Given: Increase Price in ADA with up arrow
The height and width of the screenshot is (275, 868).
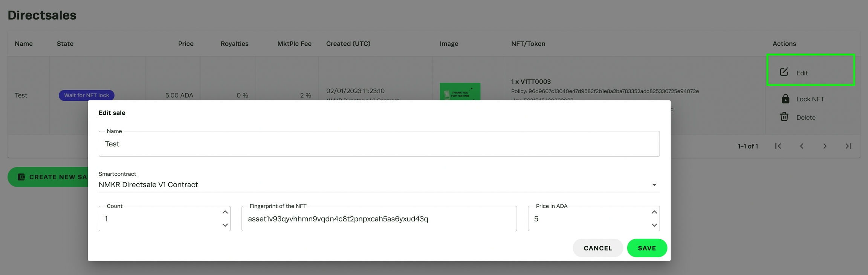Looking at the screenshot, I should pos(654,212).
